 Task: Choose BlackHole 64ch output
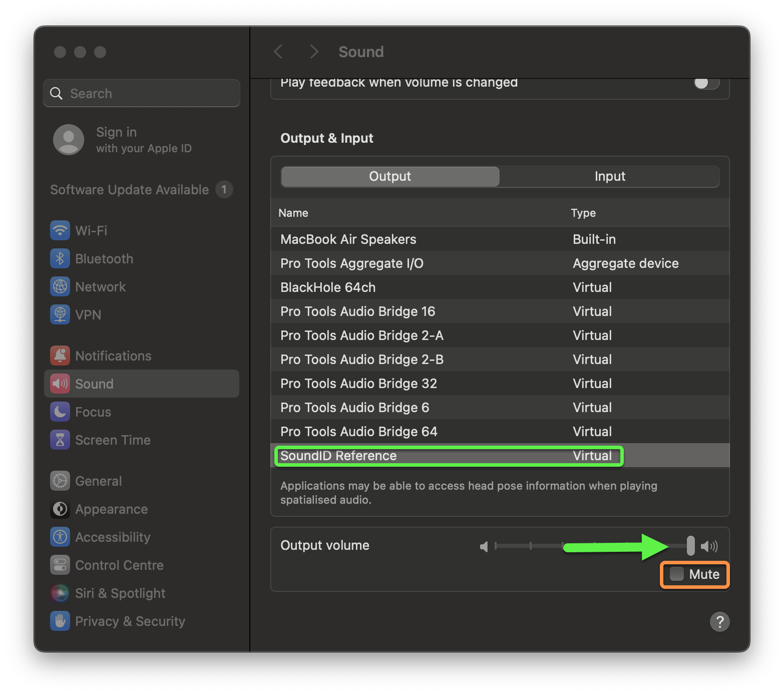500,287
